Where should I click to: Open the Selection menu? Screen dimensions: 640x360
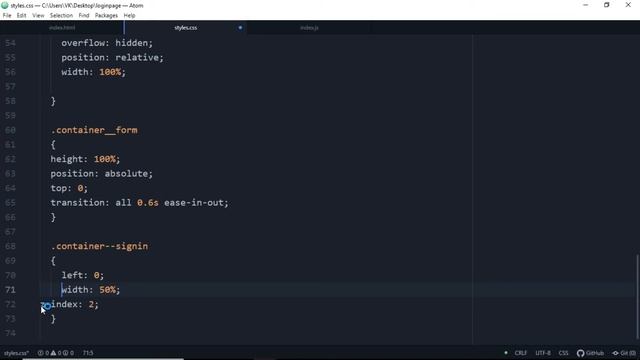[61, 16]
